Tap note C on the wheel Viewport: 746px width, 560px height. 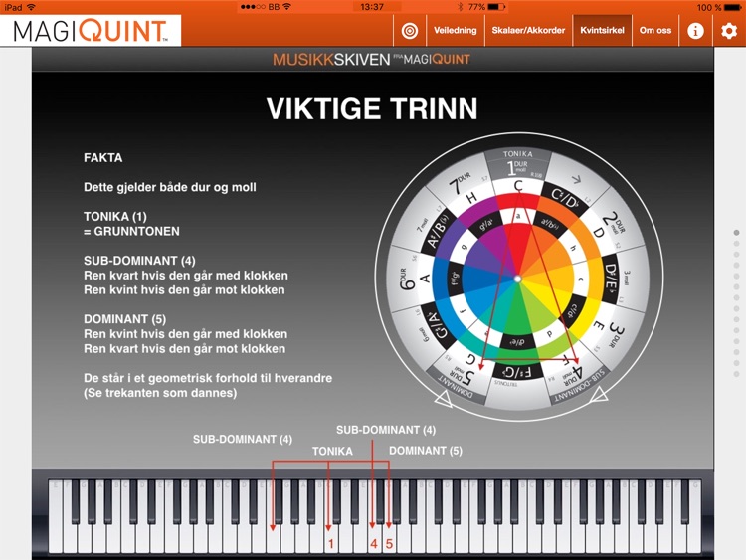pyautogui.click(x=518, y=186)
